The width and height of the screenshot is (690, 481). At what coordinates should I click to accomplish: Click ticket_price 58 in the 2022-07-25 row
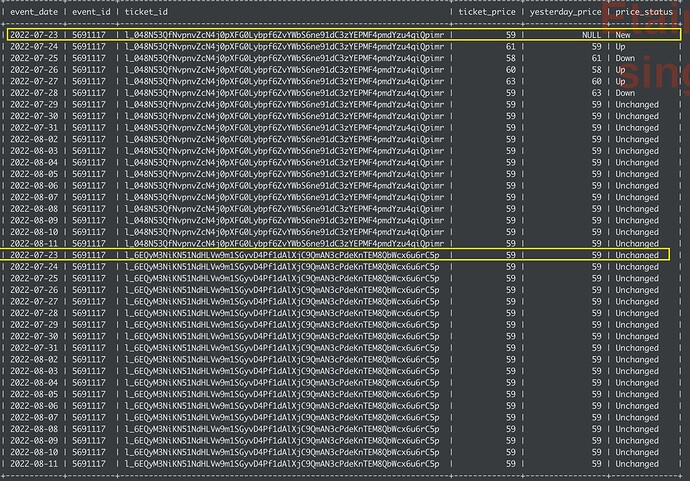pos(510,58)
